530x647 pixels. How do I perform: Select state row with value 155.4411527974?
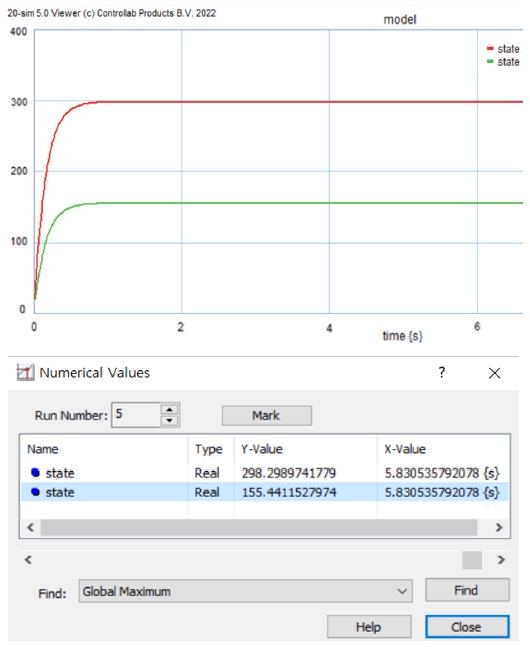(x=264, y=492)
